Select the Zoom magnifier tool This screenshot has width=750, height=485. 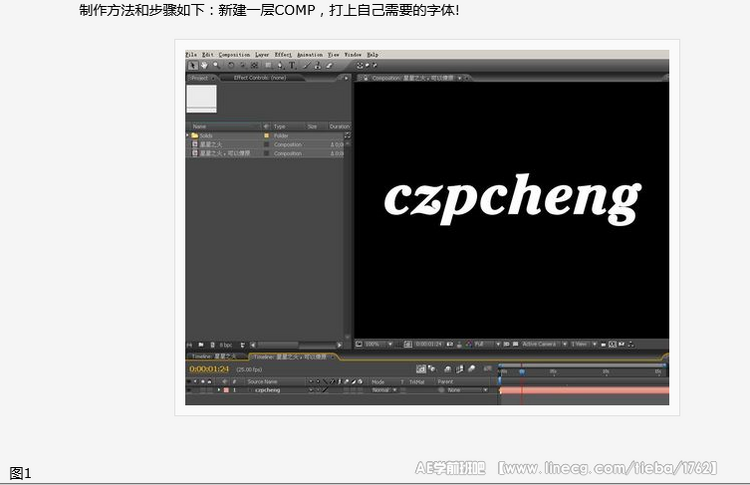coord(217,66)
